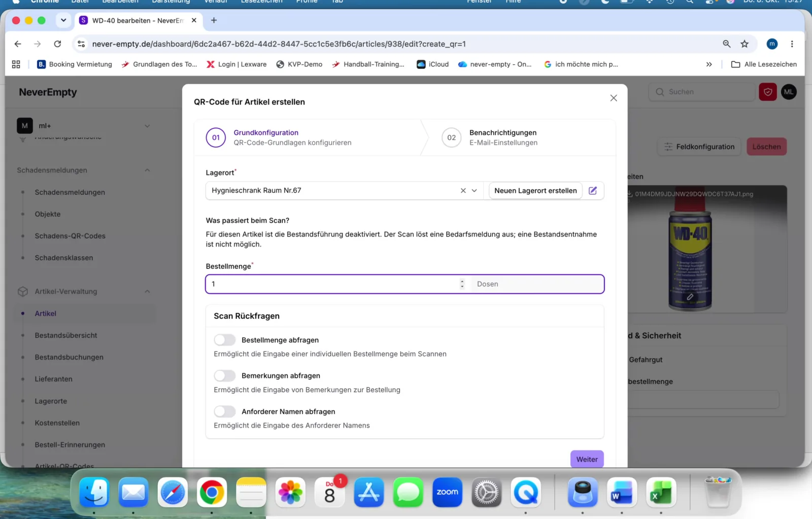Open the tab search dropdown in Chrome
This screenshot has width=812, height=519.
[x=63, y=20]
